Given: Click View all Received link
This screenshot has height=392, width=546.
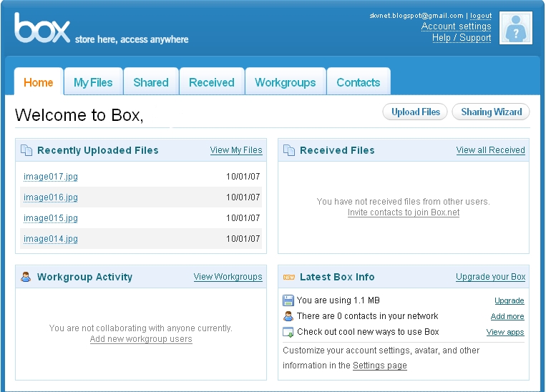Looking at the screenshot, I should tap(491, 150).
